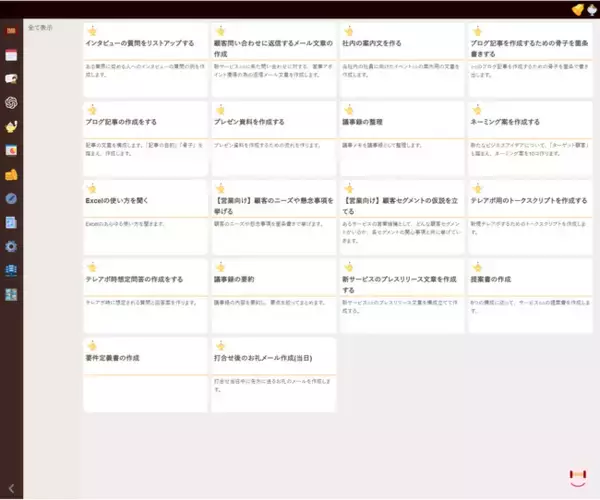Open the pie chart presentation sidebar icon
The height and width of the screenshot is (500, 600).
point(11,150)
